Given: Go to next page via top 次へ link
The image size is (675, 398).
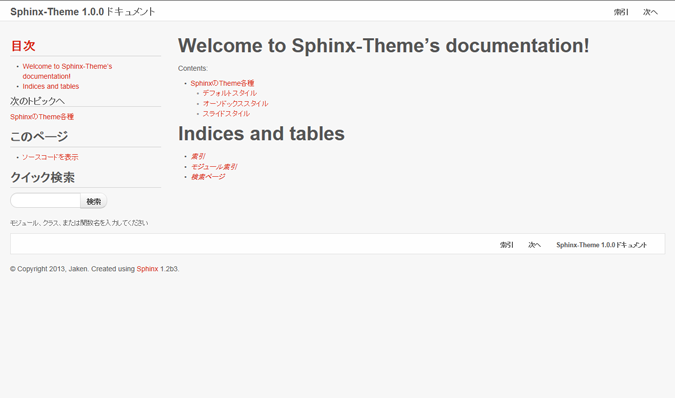Looking at the screenshot, I should (650, 12).
